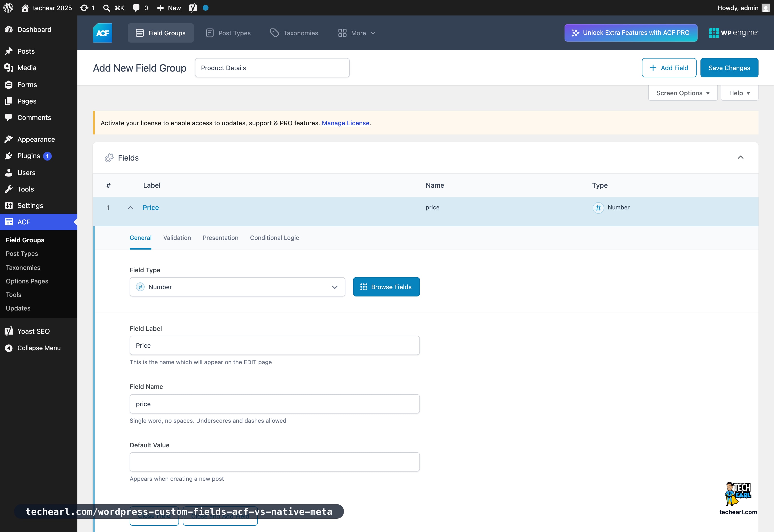The image size is (774, 532).
Task: Open Options Pages submenu
Action: [27, 281]
